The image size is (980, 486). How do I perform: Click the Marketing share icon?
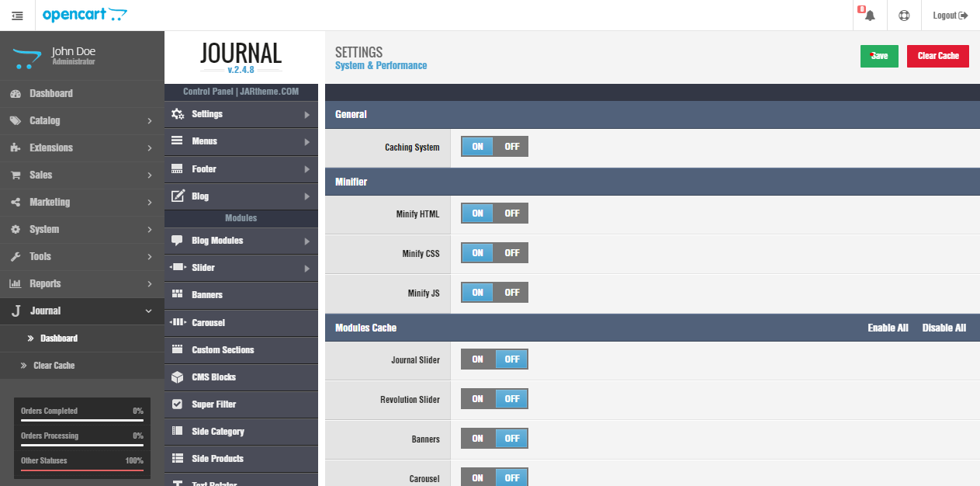16,202
